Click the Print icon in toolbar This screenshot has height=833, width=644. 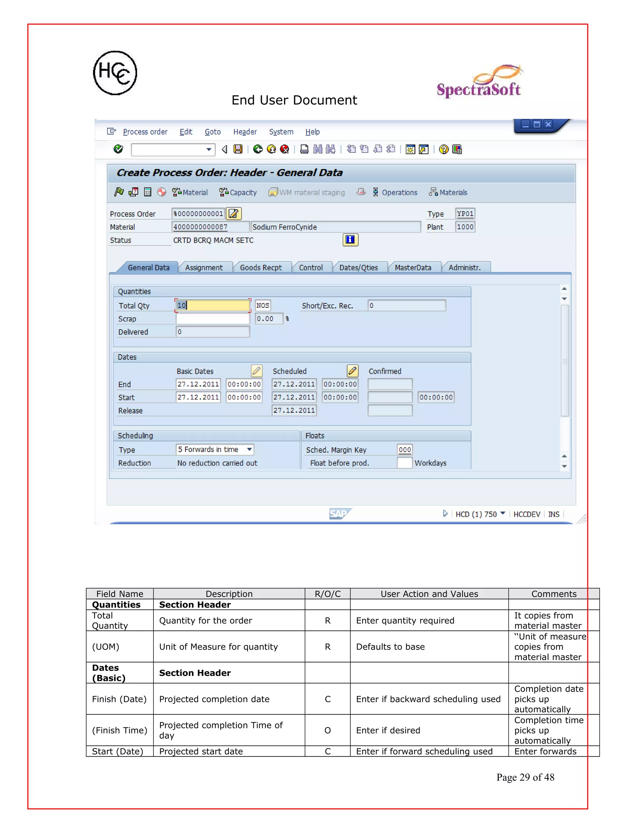304,149
